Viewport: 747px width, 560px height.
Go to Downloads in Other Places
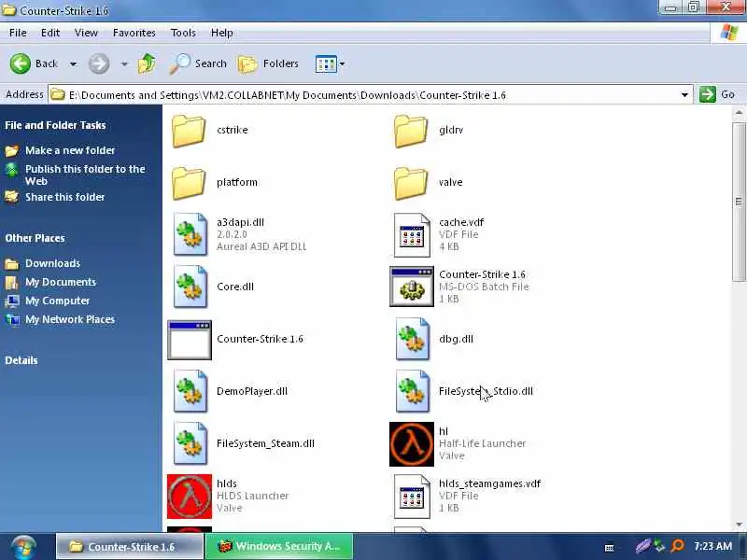[x=52, y=263]
